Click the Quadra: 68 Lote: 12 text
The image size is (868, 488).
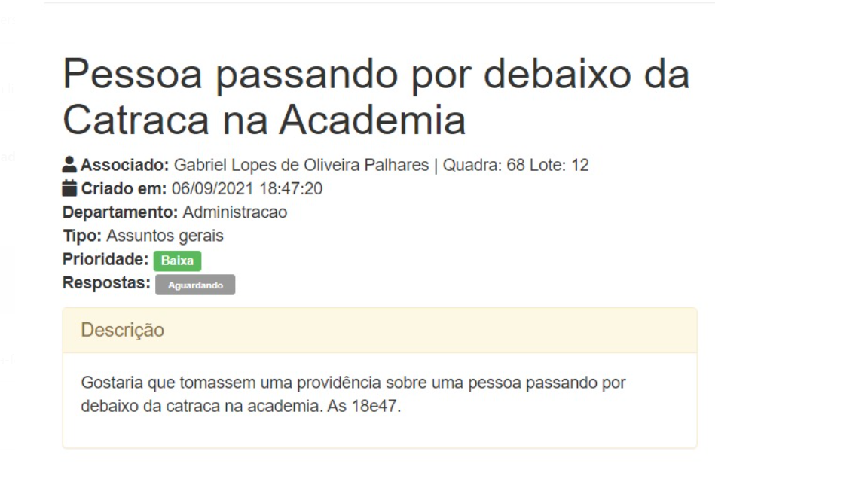coord(515,165)
